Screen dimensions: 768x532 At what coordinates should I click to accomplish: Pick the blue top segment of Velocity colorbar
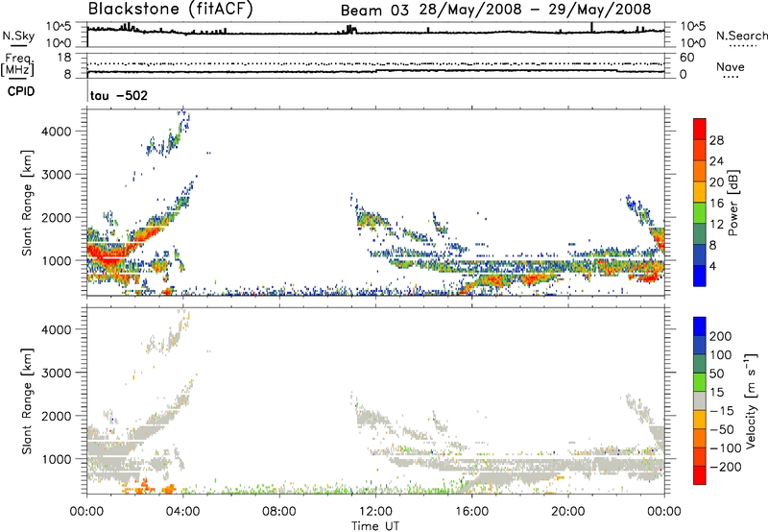click(700, 326)
